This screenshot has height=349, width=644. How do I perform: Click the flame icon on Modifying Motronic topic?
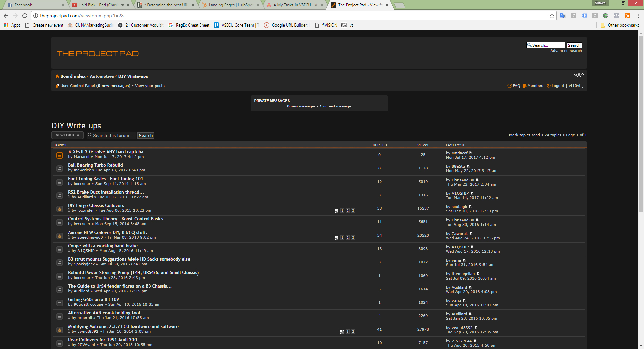pyautogui.click(x=59, y=330)
